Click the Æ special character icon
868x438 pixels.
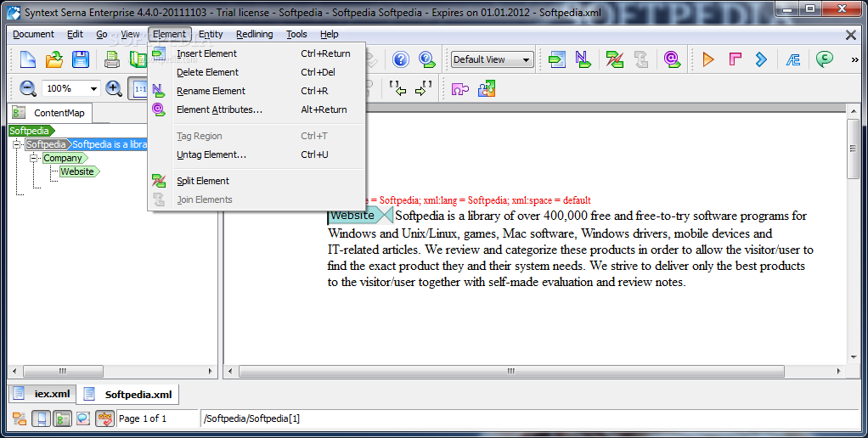pos(792,59)
